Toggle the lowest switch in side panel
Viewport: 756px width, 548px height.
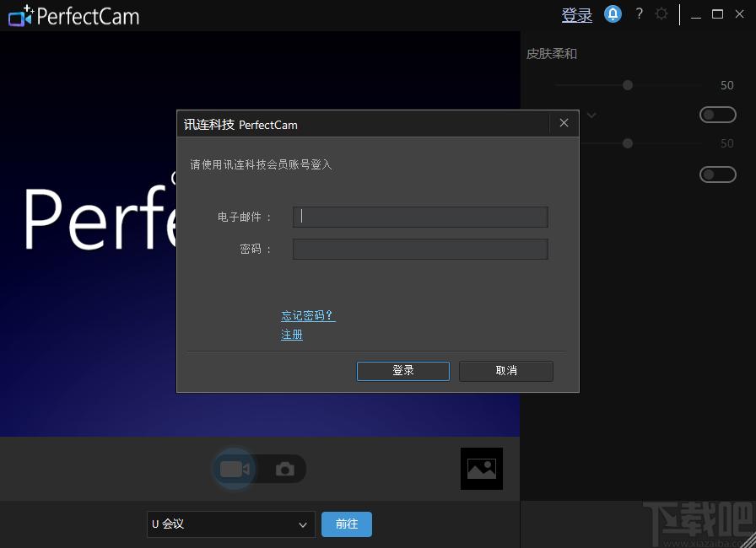(717, 175)
